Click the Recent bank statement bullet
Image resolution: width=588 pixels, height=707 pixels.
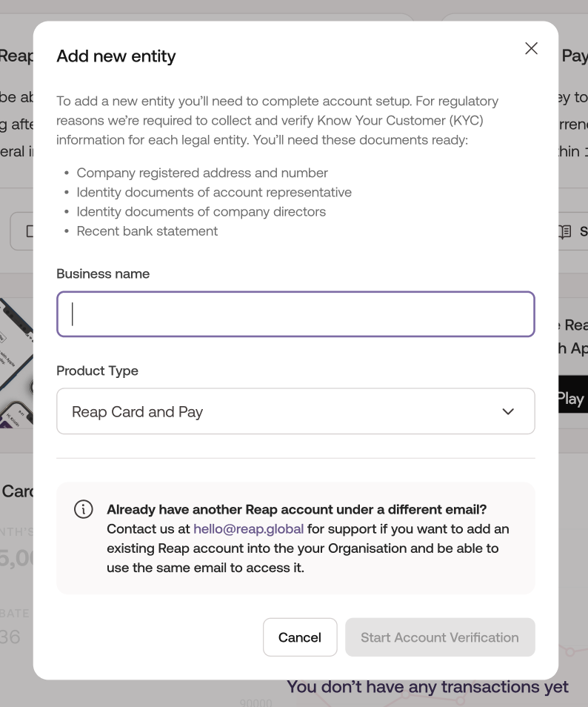pos(147,231)
